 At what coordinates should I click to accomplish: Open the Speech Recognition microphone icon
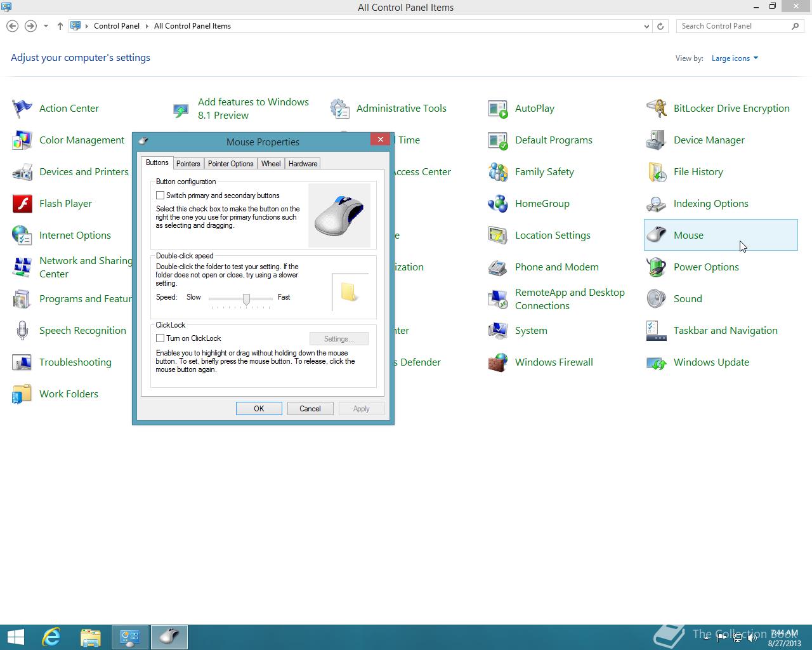coord(22,331)
